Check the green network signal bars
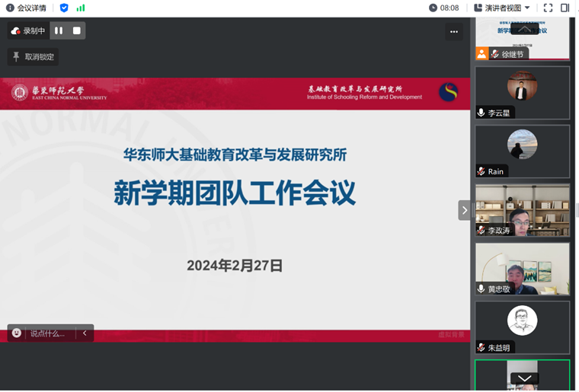This screenshot has width=579, height=392. 81,8
